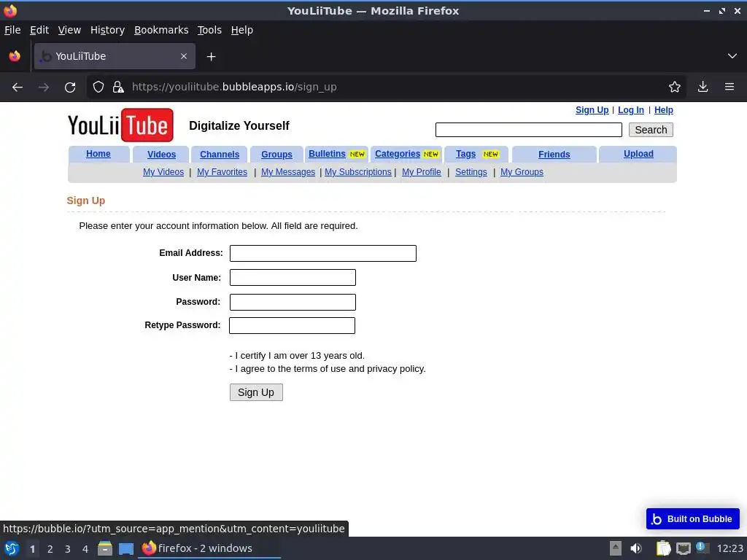Focus the Retype Password field

click(292, 326)
